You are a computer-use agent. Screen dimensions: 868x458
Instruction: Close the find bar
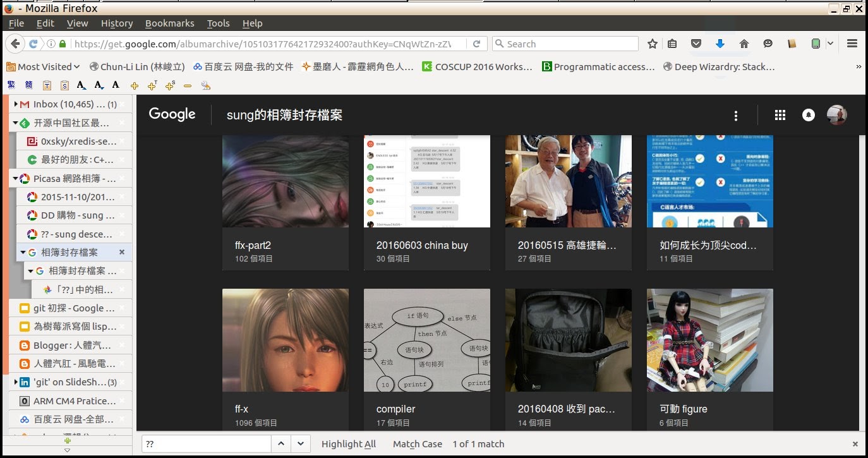855,444
